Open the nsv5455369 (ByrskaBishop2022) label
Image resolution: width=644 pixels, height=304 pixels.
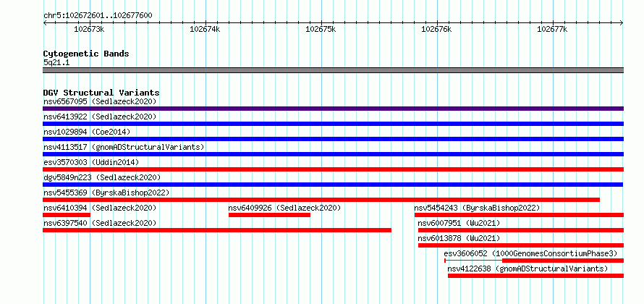click(x=106, y=193)
